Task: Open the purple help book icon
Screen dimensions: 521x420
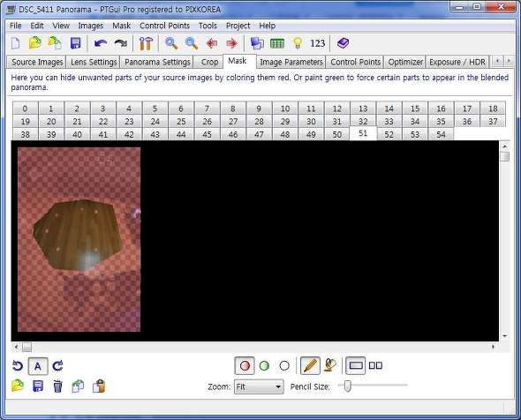Action: pyautogui.click(x=343, y=43)
